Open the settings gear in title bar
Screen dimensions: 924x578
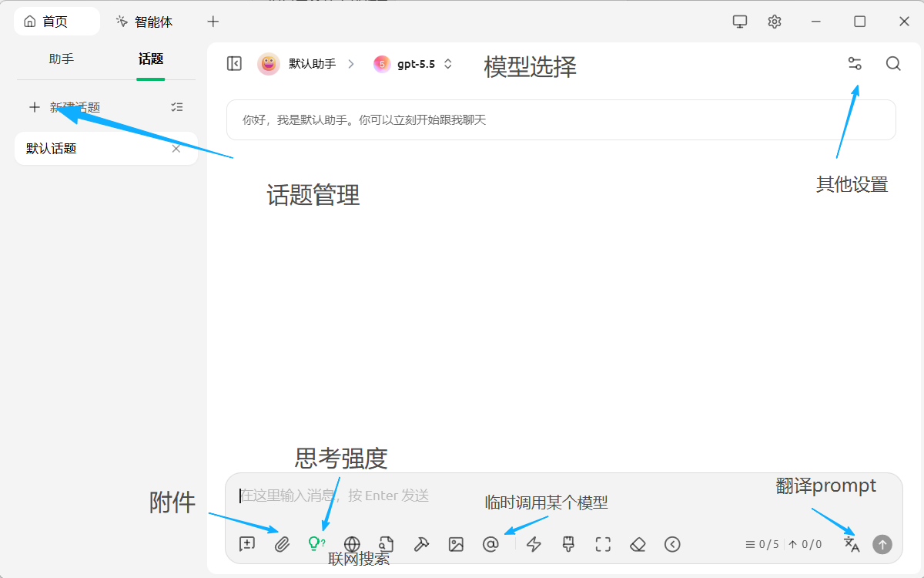(775, 22)
